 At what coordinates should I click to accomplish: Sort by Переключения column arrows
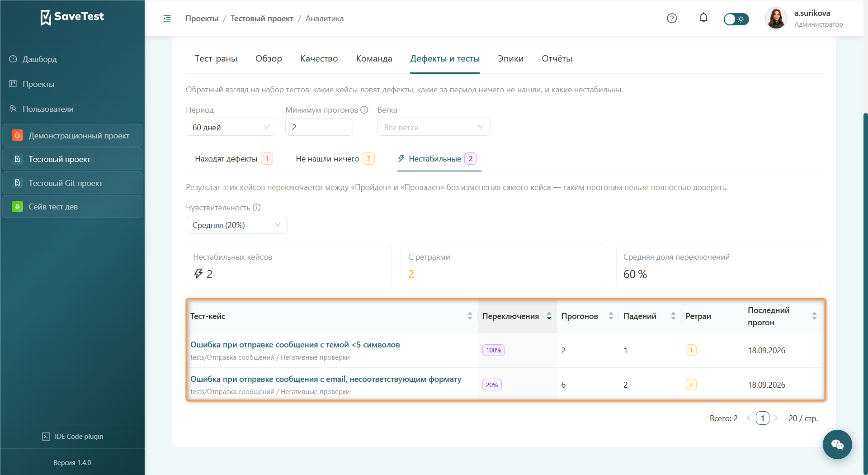click(x=549, y=316)
